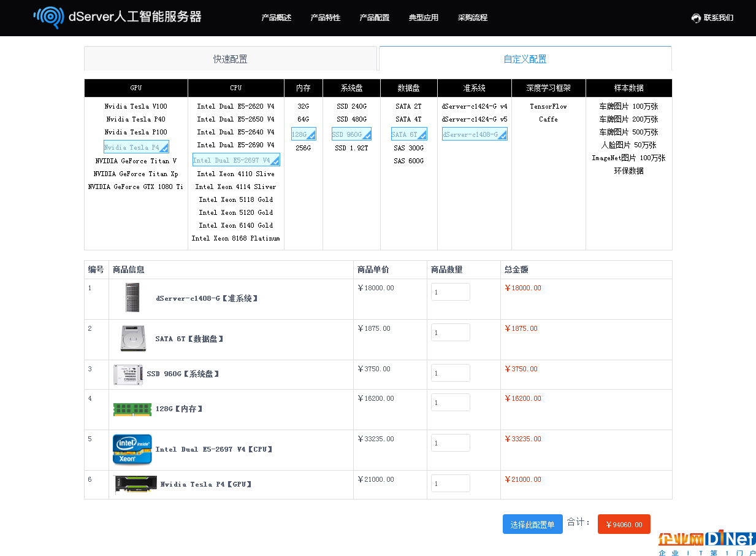
Task: Toggle the selected dServer-c1408-G barebone option
Action: click(x=475, y=134)
